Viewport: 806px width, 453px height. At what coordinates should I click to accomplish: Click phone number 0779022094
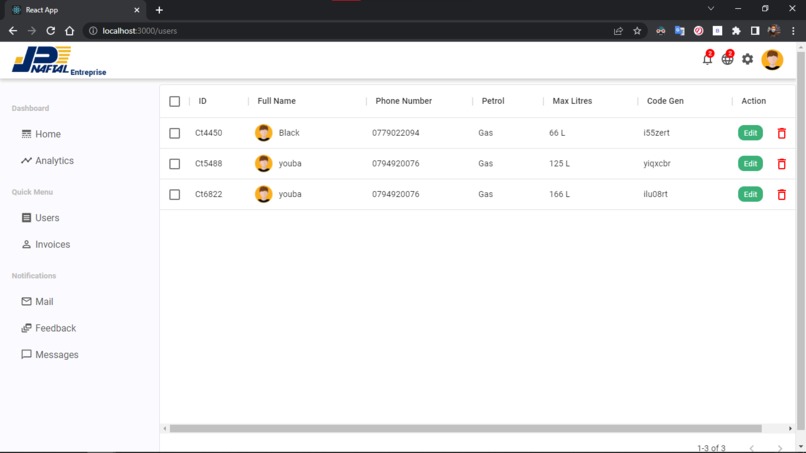click(396, 133)
